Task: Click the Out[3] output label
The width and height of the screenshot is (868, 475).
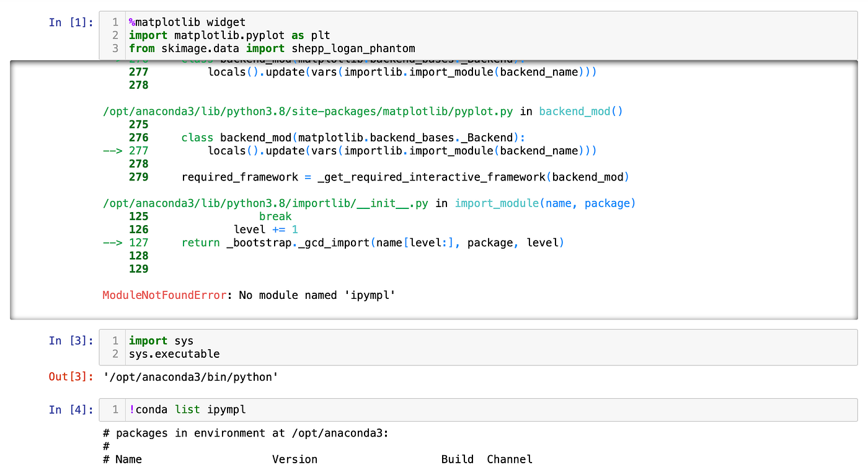Action: [69, 376]
